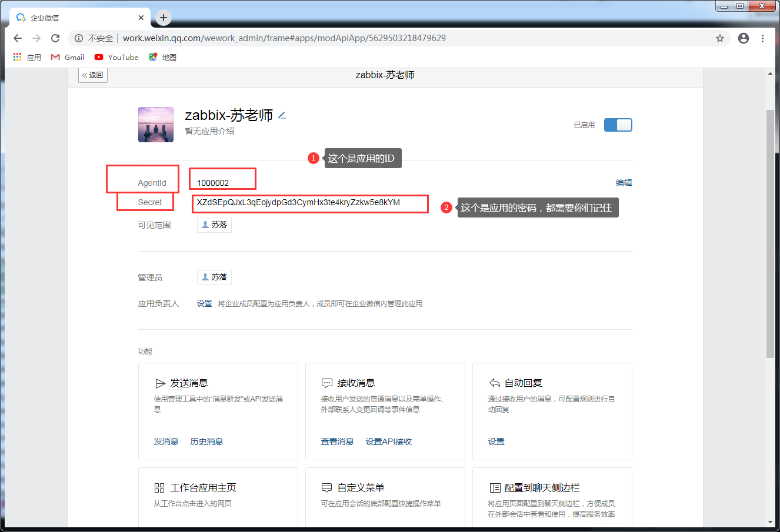780x532 pixels.
Task: Click the 设置 link for 应用负责人
Action: 204,303
